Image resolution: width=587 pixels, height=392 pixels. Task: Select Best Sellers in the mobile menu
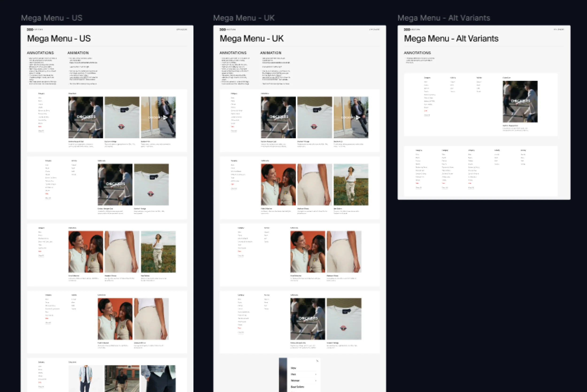pos(297,387)
